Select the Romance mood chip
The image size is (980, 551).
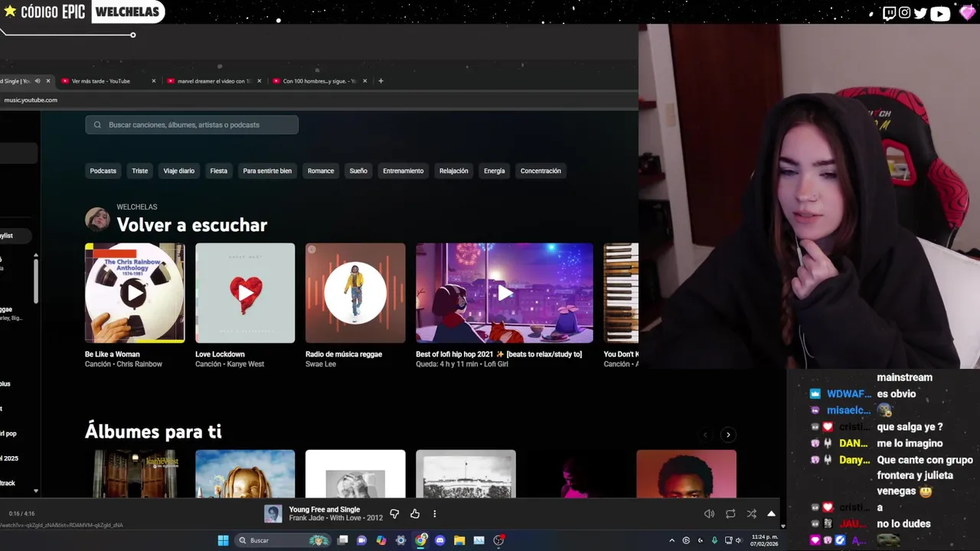321,171
